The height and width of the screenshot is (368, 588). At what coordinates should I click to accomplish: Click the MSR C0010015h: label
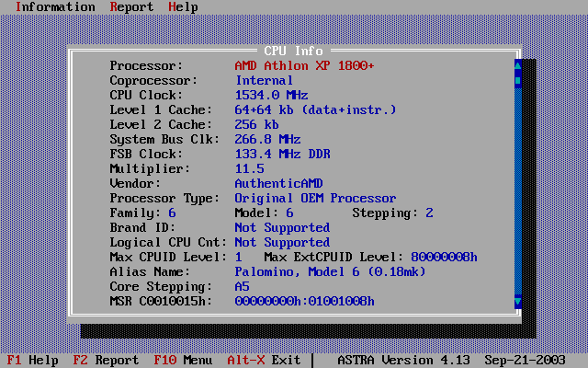tap(161, 301)
